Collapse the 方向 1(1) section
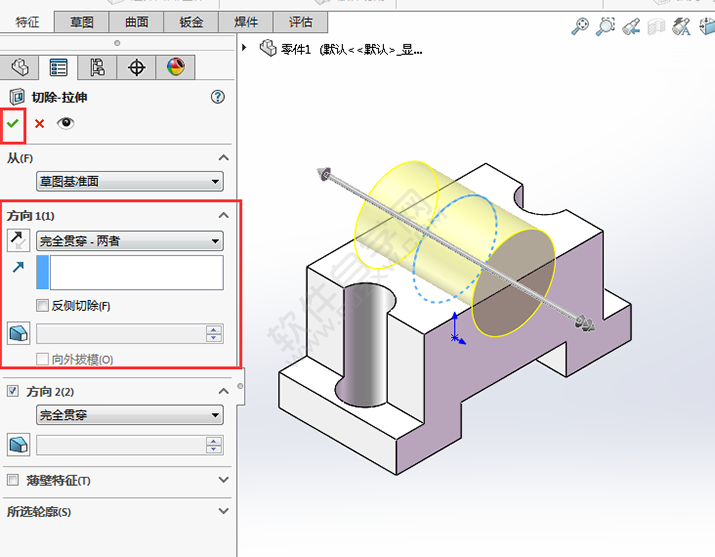This screenshot has width=715, height=557. (x=223, y=215)
